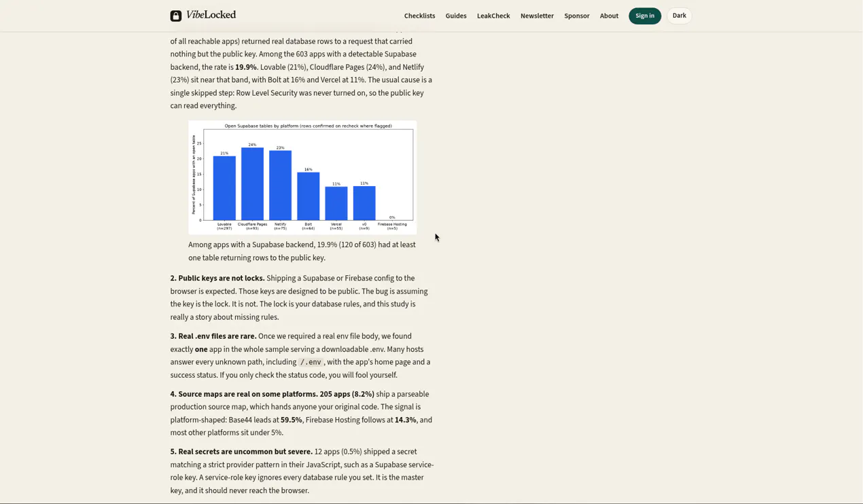Click the VibeLocked site name
863x504 pixels.
pyautogui.click(x=211, y=15)
